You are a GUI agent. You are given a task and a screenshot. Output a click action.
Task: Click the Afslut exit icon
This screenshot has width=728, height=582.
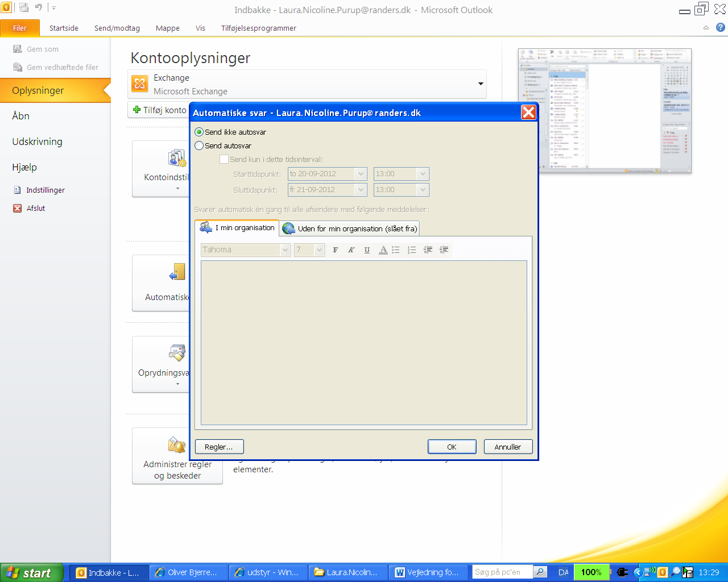click(18, 208)
